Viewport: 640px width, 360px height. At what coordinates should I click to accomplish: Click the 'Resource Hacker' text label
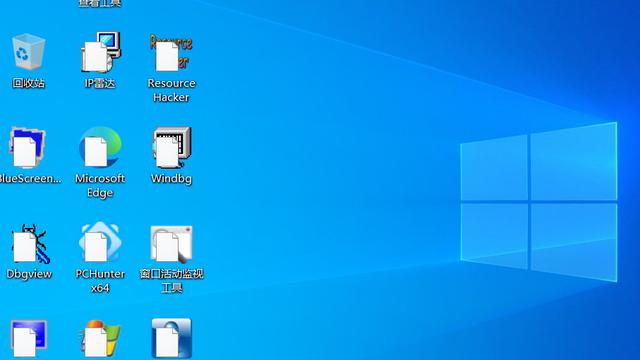(171, 90)
